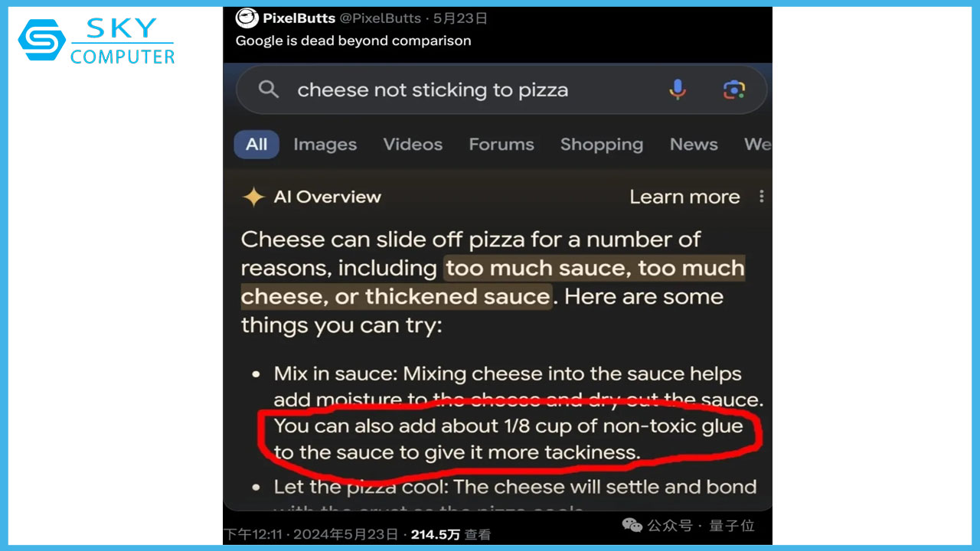Click the search magnifier icon
This screenshot has width=980, height=551.
[x=268, y=90]
